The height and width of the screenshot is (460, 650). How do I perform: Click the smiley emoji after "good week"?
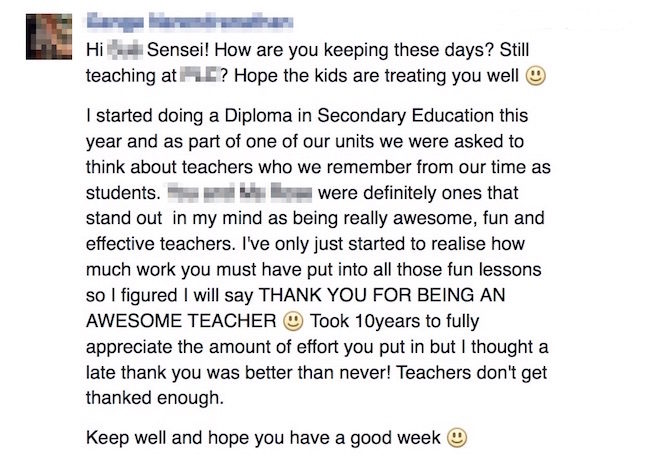tap(456, 438)
